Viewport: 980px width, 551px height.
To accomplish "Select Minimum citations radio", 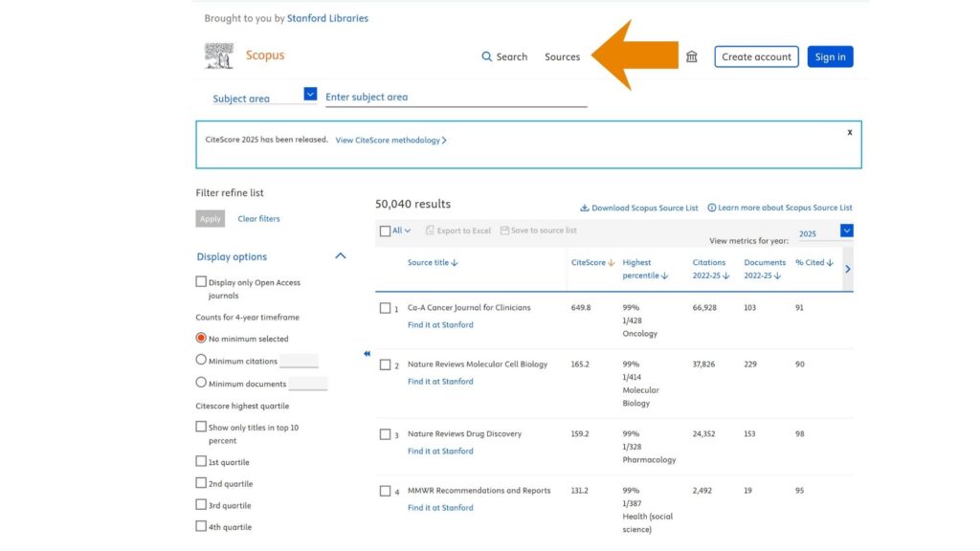I will (x=201, y=360).
